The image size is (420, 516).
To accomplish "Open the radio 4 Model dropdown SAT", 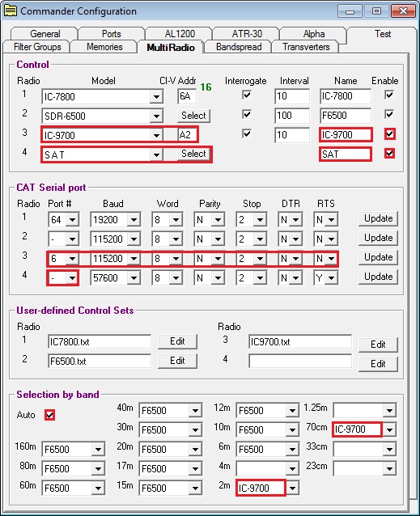I will (156, 154).
